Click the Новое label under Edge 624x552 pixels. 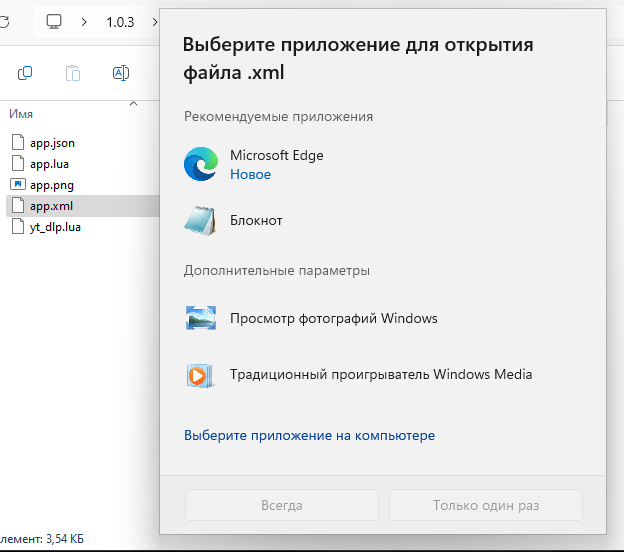pyautogui.click(x=250, y=174)
